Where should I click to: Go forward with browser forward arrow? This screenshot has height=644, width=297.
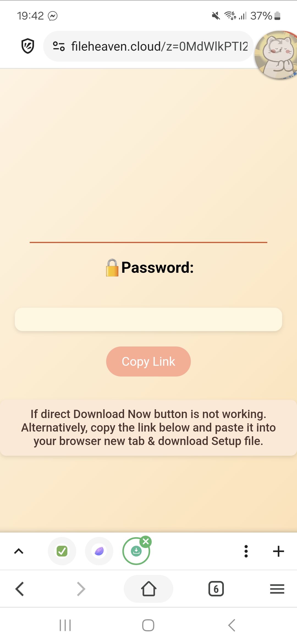pyautogui.click(x=81, y=589)
